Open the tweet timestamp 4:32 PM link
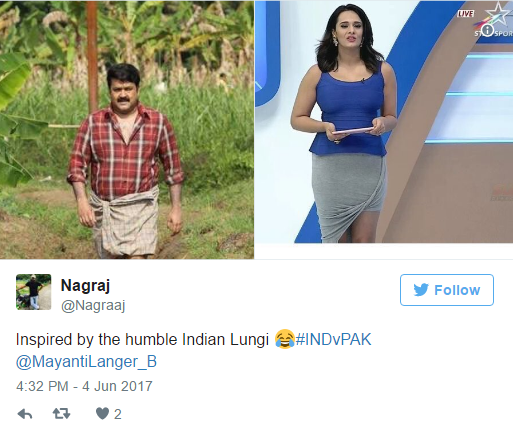This screenshot has width=513, height=437. pos(42,386)
